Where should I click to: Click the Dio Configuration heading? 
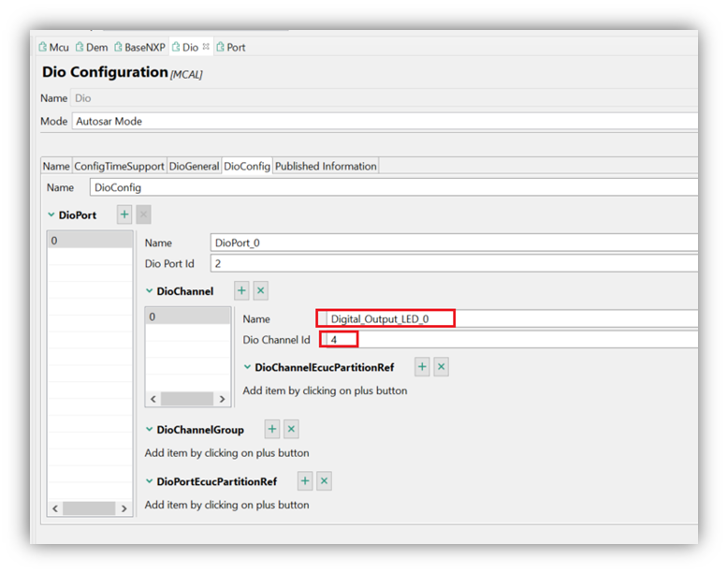[105, 72]
